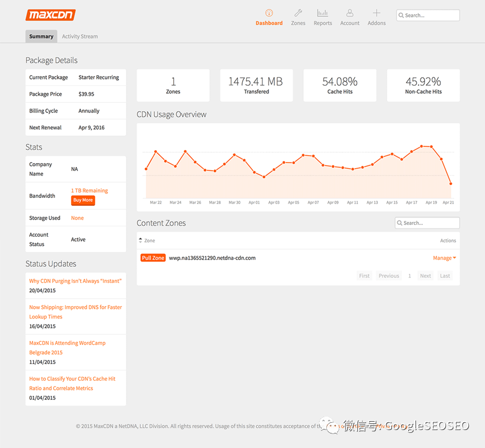Click the Active account status value
Screen dimensions: 485x448
[x=78, y=239]
